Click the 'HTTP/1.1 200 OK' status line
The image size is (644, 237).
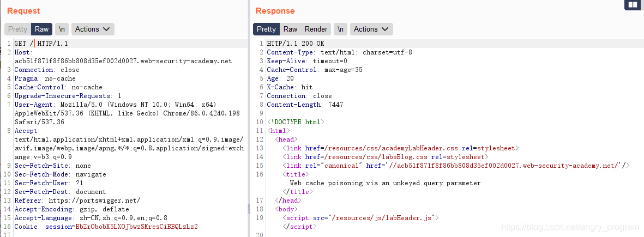(296, 44)
